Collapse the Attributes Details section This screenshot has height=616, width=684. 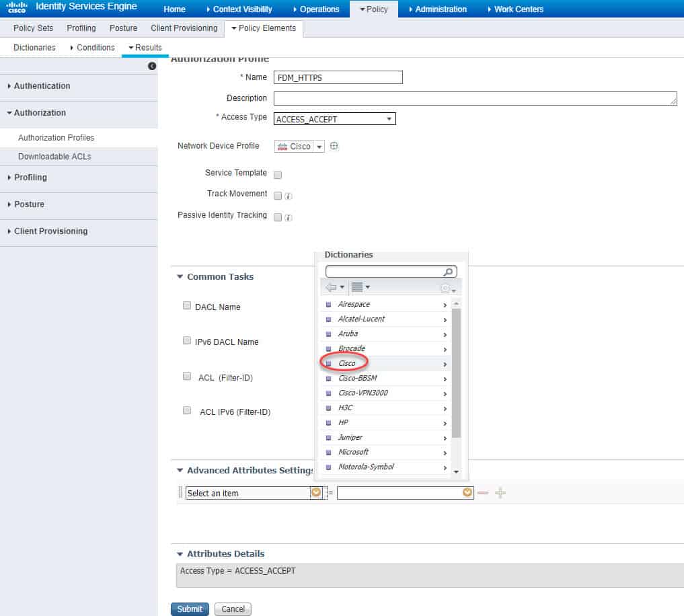(180, 554)
